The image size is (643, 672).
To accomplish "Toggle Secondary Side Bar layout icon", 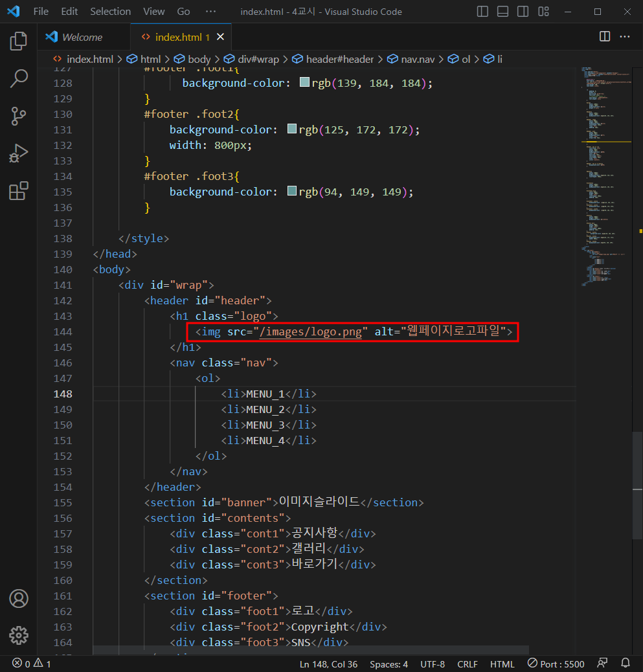I will coord(523,12).
